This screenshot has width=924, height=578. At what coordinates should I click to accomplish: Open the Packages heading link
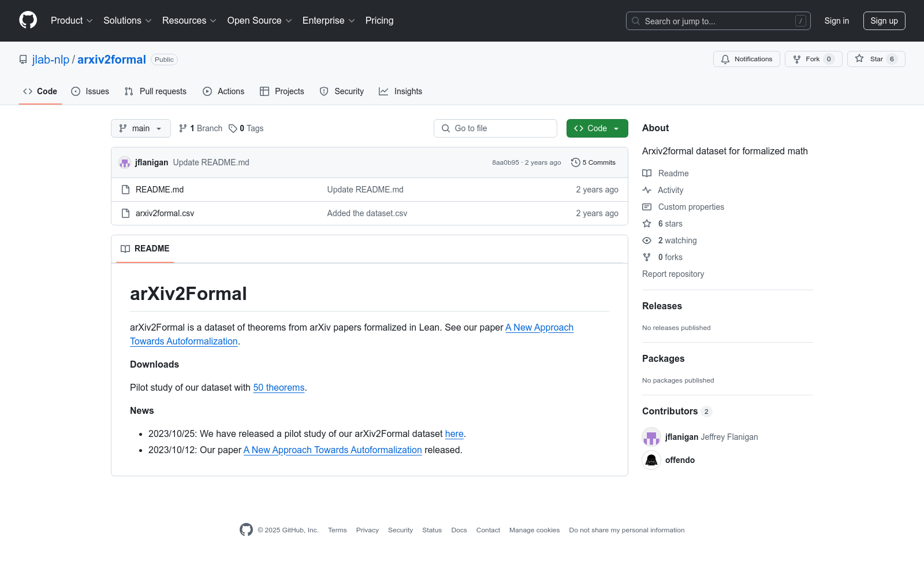(663, 359)
